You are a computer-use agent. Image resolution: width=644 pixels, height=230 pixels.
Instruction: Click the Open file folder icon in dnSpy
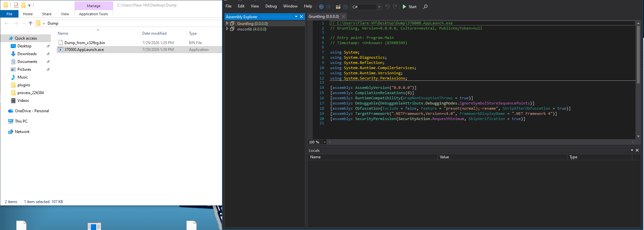(x=338, y=6)
